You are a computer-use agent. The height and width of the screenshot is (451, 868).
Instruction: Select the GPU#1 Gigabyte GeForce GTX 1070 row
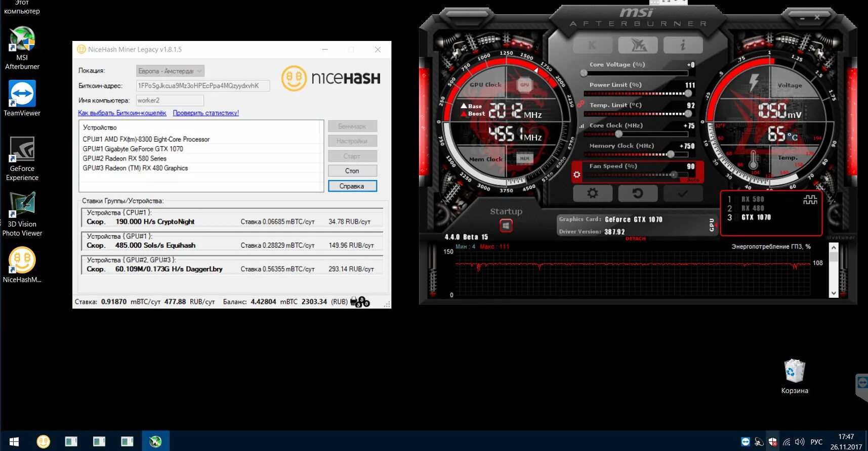[201, 149]
